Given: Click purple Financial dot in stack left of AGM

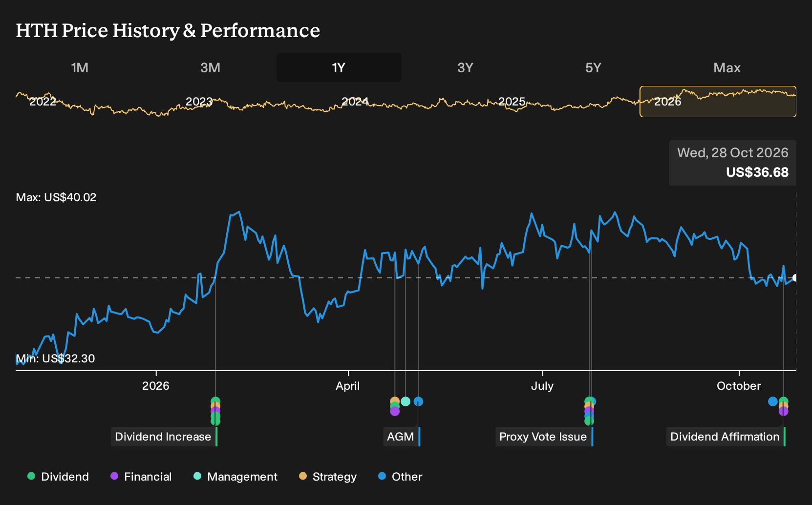Looking at the screenshot, I should click(x=395, y=412).
